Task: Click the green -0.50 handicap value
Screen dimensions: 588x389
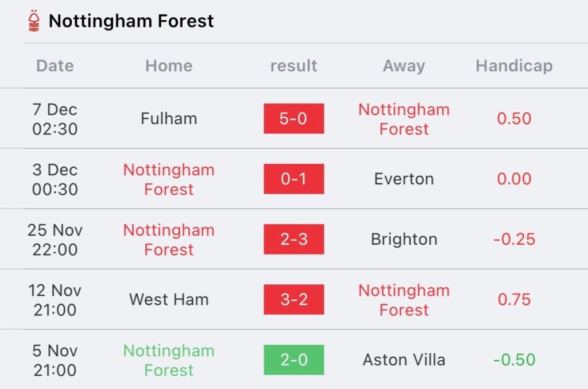Action: pyautogui.click(x=514, y=360)
